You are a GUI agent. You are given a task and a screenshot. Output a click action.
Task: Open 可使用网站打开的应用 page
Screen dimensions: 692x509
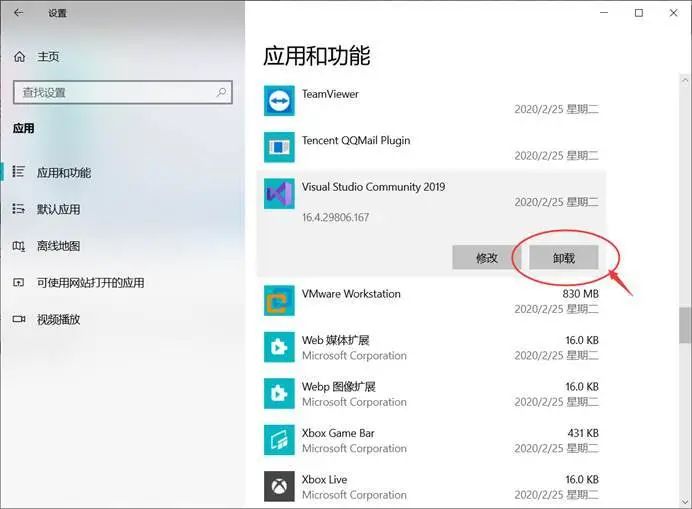90,283
